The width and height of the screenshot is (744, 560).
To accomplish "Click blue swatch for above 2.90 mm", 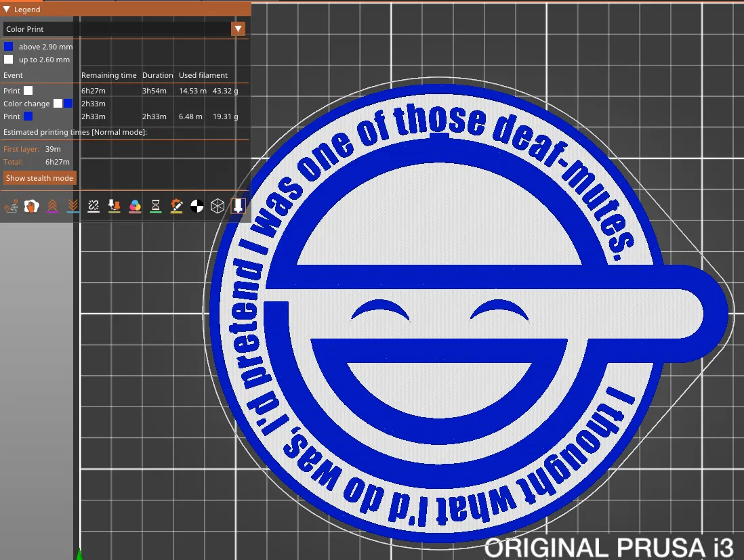I will [x=9, y=47].
